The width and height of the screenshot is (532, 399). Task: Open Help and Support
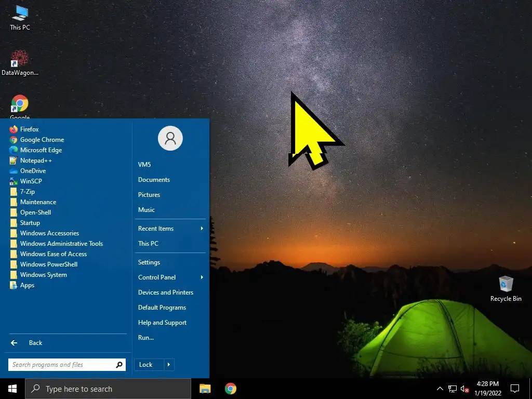pyautogui.click(x=162, y=323)
